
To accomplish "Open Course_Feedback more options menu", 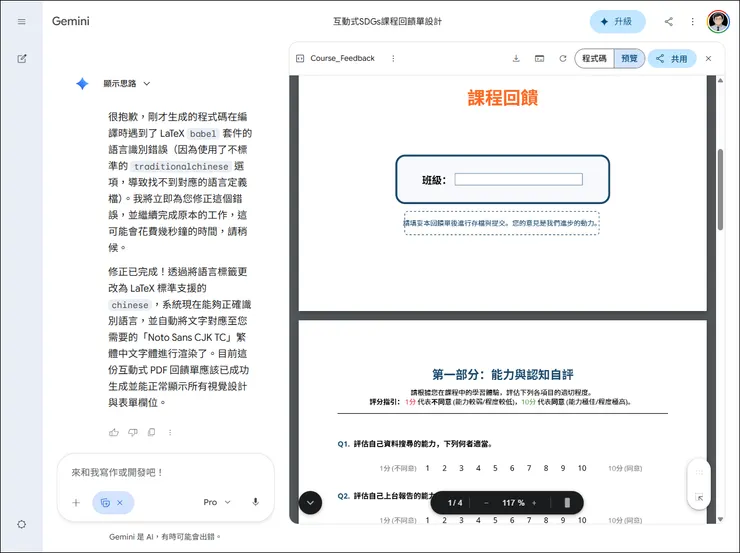I will [393, 59].
